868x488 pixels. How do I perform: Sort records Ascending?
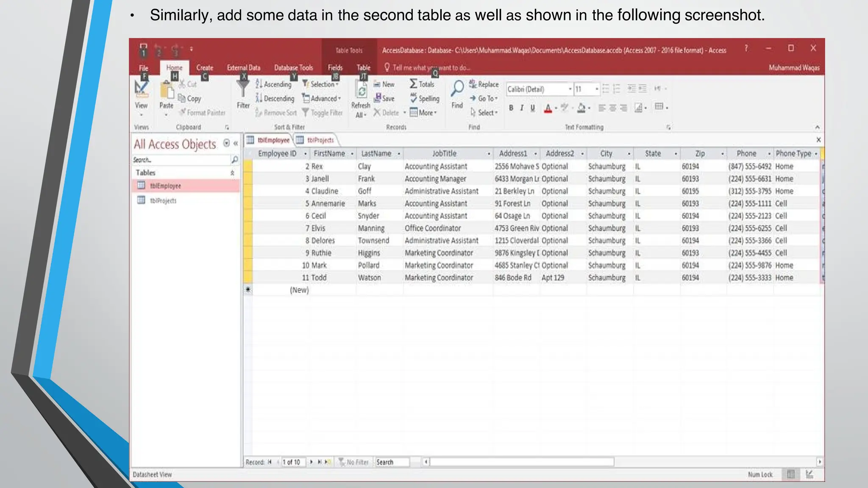pyautogui.click(x=273, y=84)
